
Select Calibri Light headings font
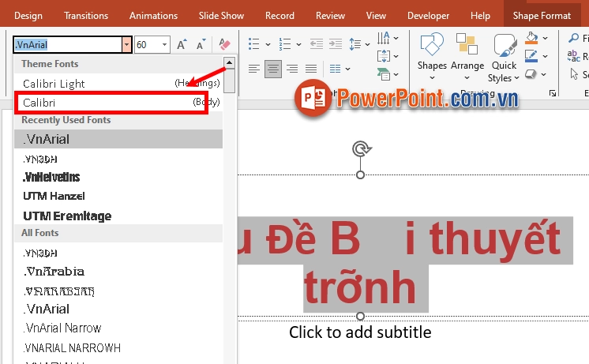tap(118, 84)
